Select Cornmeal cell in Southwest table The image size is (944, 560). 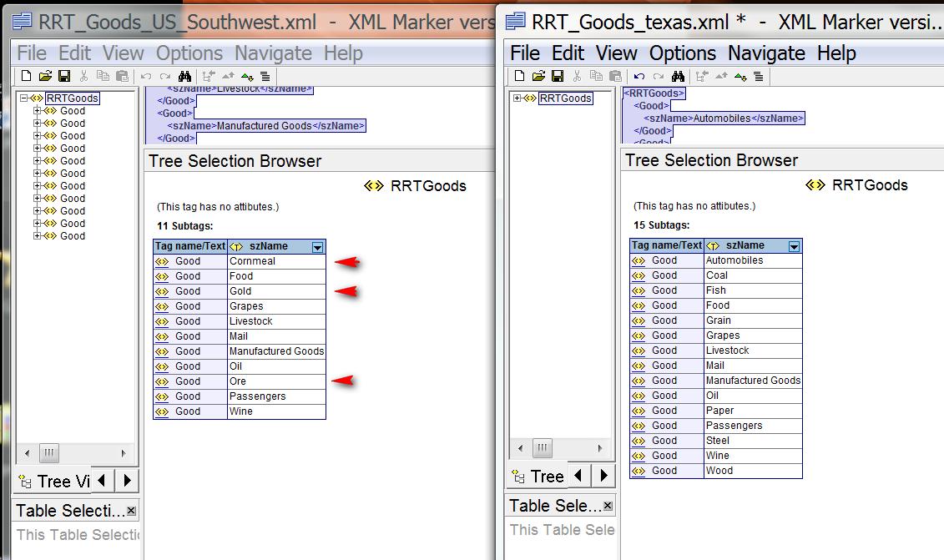point(276,261)
